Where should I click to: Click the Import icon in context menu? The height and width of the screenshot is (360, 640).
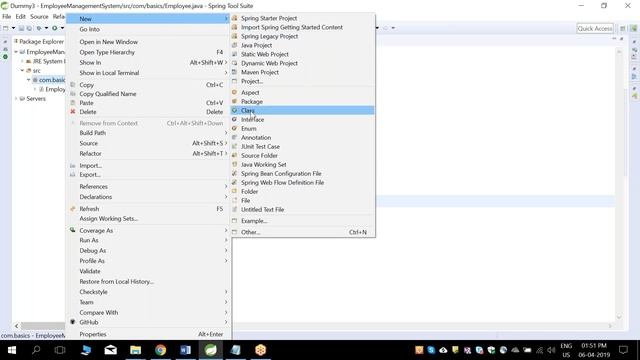tap(73, 165)
